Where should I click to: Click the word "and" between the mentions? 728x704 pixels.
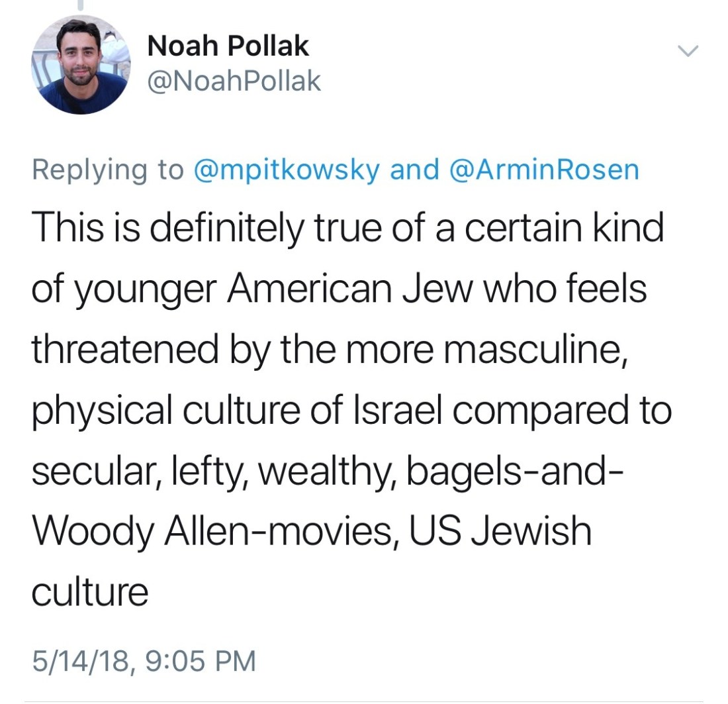coord(414,170)
